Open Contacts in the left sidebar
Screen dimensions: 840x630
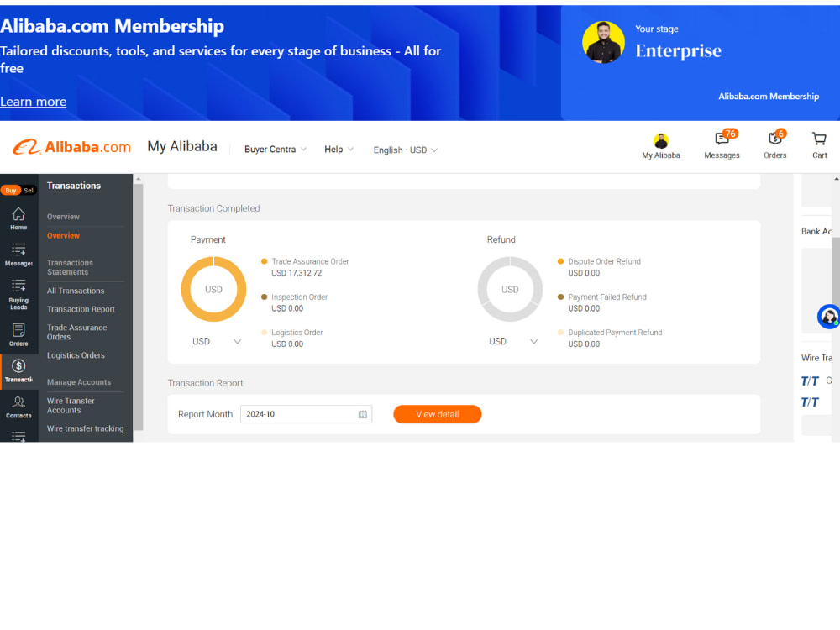(x=18, y=407)
